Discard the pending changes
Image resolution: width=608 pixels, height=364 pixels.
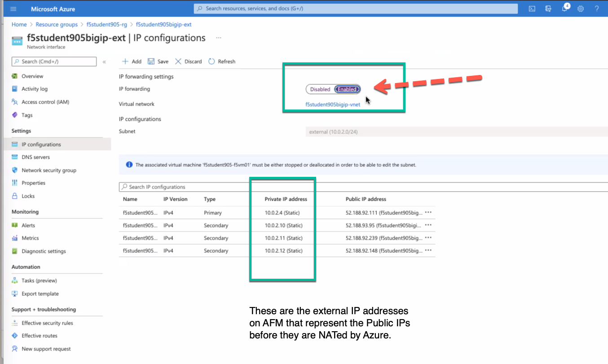click(x=189, y=61)
